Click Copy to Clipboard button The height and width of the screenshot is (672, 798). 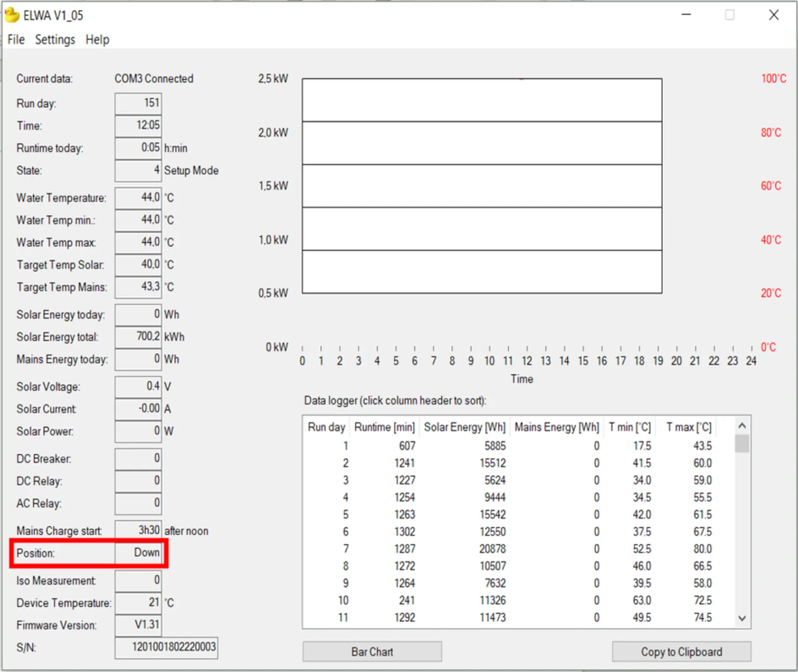[681, 651]
